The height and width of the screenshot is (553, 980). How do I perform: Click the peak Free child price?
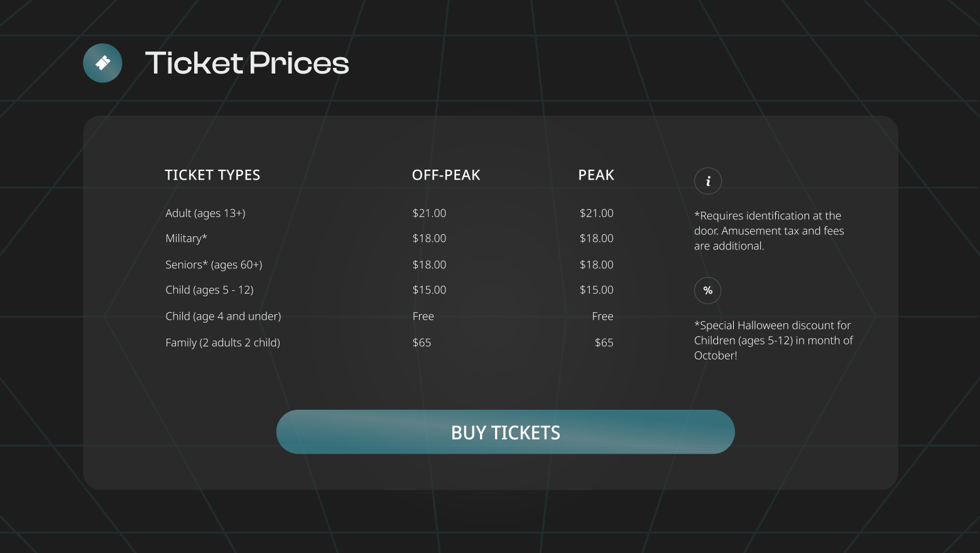[602, 316]
